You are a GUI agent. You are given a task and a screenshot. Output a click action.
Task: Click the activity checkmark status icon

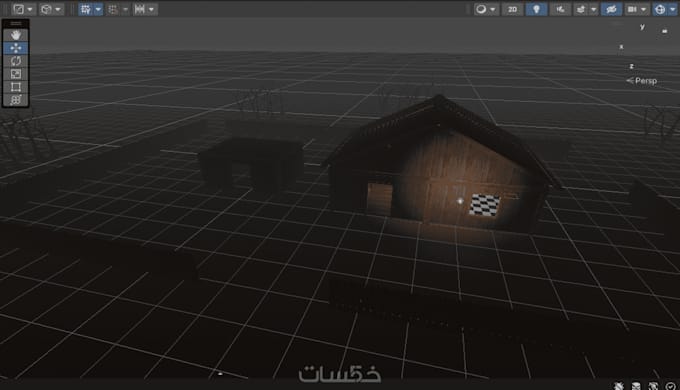670,385
